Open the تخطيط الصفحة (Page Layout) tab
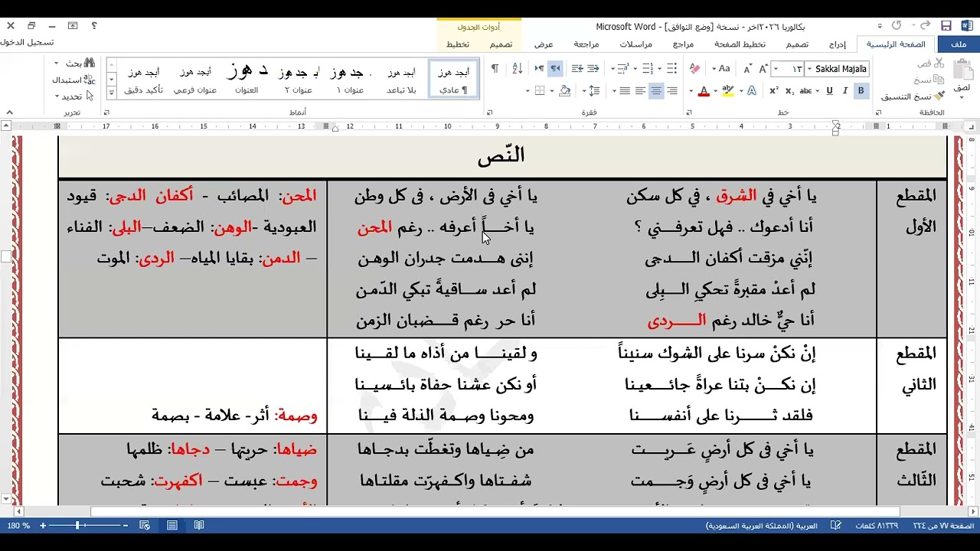 point(740,44)
